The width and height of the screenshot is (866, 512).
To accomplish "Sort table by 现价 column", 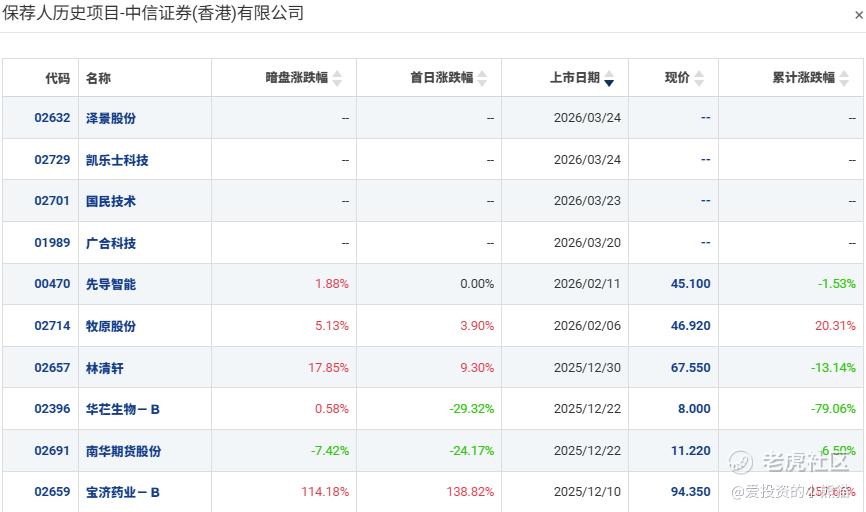I will (699, 78).
